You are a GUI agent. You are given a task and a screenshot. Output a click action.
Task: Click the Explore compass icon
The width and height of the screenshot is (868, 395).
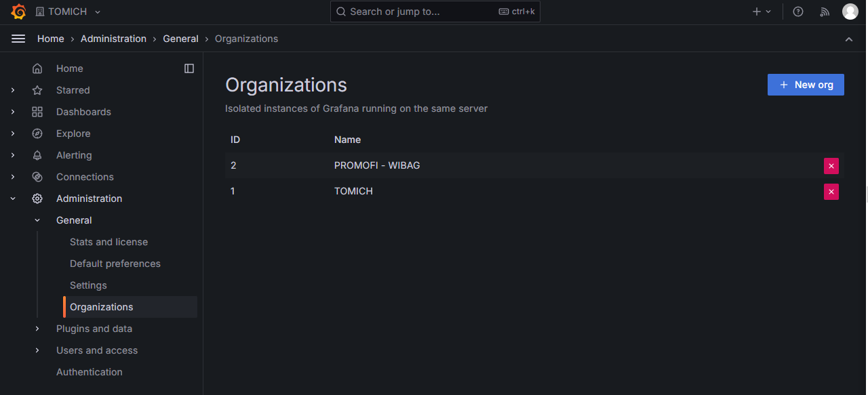click(x=37, y=133)
